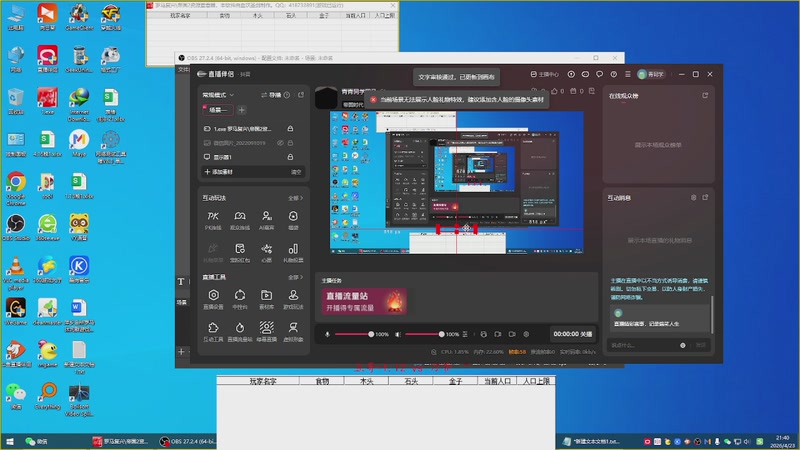
Task: Open 微信 from the taskbar
Action: point(37,441)
